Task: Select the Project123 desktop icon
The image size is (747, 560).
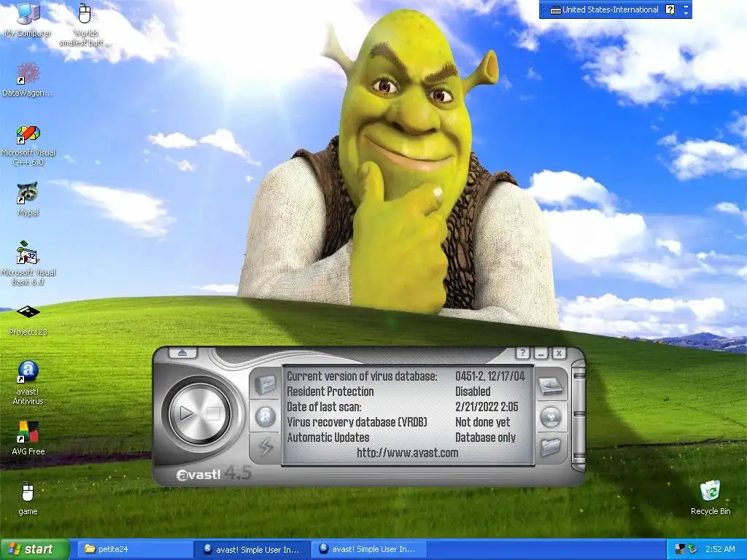Action: 28,320
